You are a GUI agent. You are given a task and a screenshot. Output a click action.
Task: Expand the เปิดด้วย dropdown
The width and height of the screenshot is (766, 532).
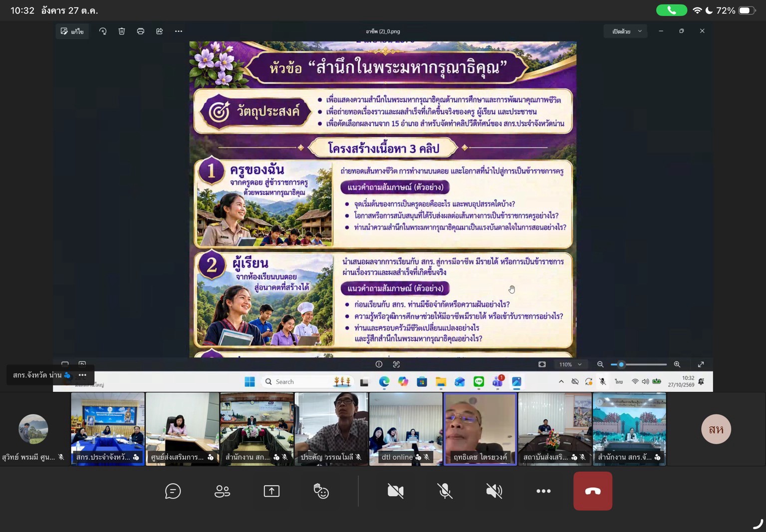(627, 31)
